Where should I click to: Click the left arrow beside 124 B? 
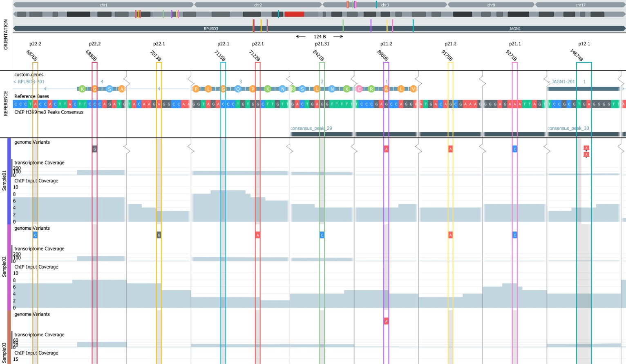click(x=301, y=36)
